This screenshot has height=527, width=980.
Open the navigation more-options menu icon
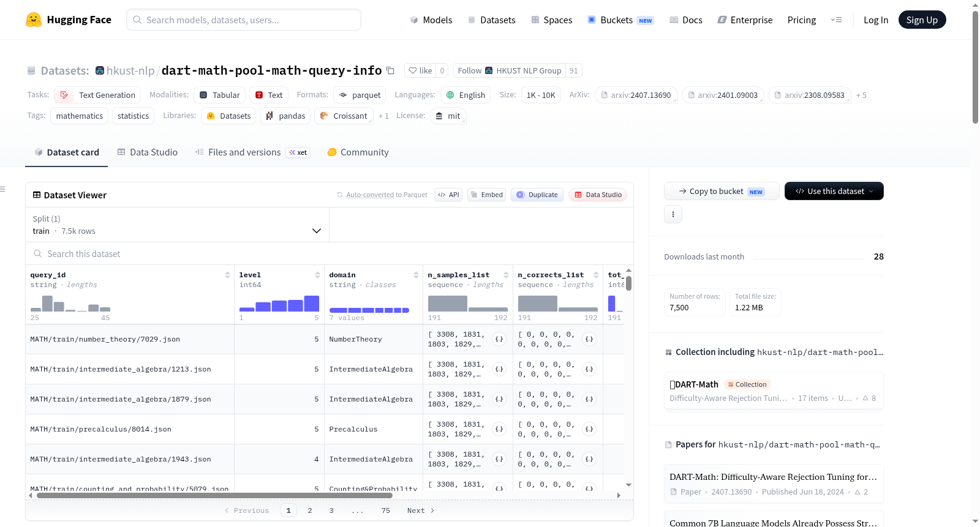(x=836, y=20)
